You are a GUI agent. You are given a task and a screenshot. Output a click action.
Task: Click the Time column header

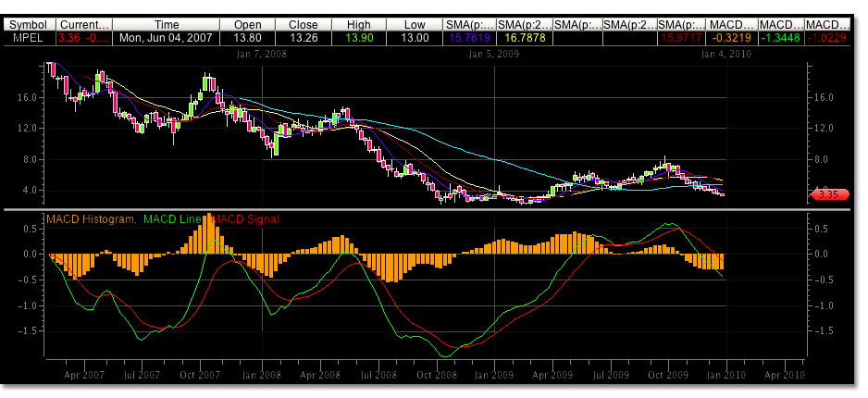pos(167,24)
